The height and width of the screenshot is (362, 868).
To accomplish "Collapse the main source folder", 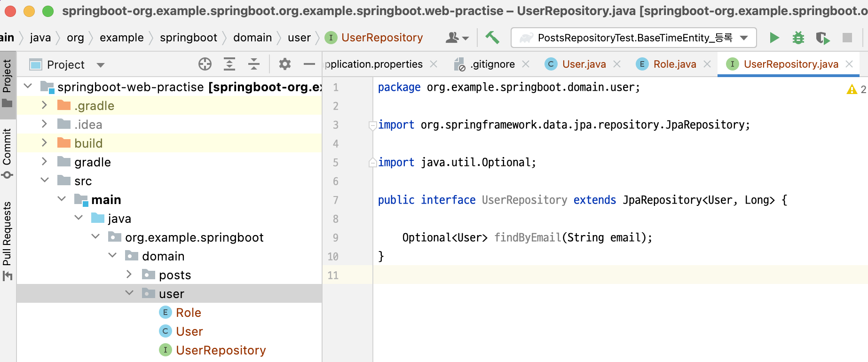I will [62, 199].
